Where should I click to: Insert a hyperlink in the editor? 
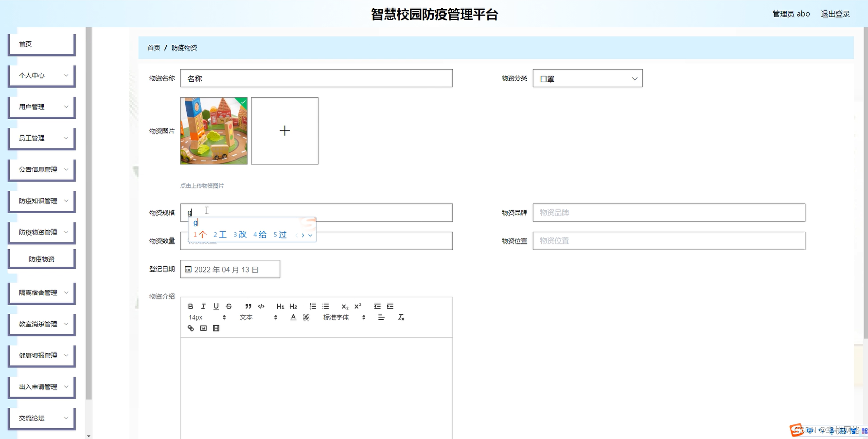click(190, 328)
